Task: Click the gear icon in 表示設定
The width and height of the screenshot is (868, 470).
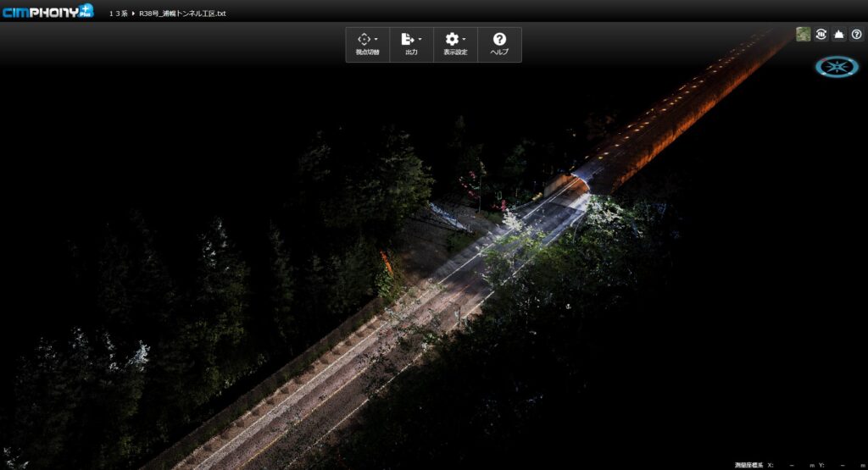Action: coord(452,39)
